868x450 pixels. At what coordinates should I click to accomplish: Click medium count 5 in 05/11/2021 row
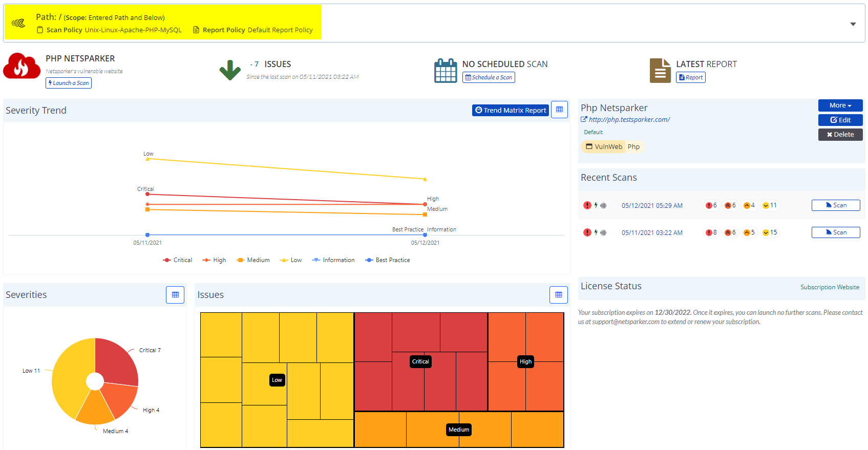click(749, 232)
